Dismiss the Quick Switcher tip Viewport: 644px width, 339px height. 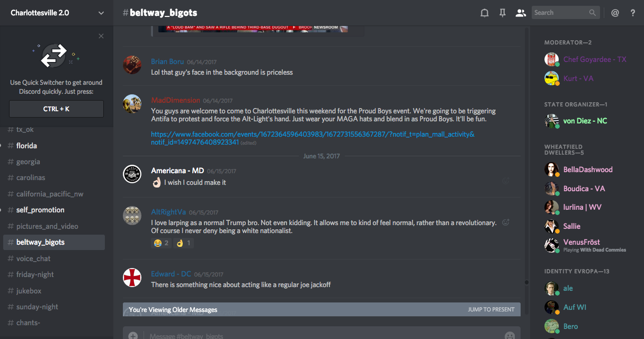(101, 36)
